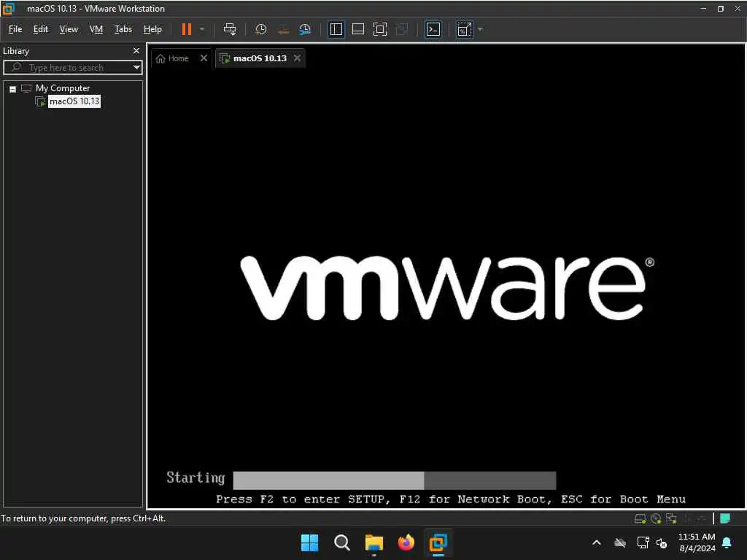The height and width of the screenshot is (560, 747).
Task: Click the muted volume tray icon
Action: tap(662, 542)
